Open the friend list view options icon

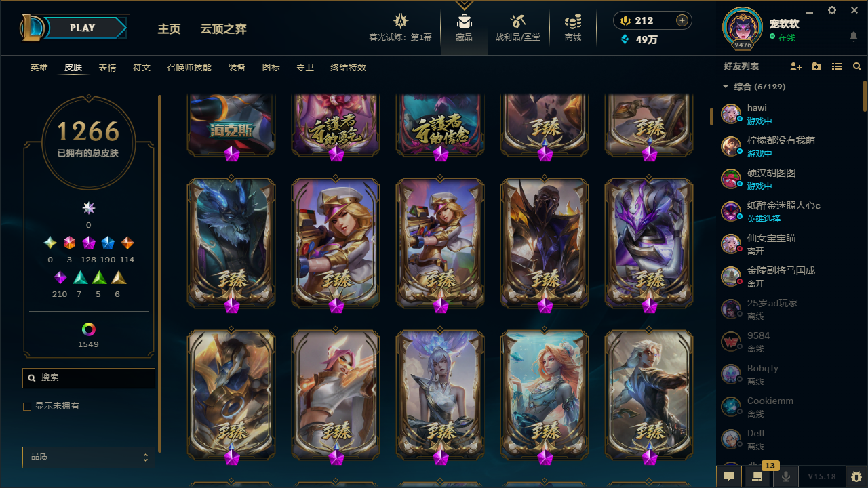pyautogui.click(x=837, y=67)
